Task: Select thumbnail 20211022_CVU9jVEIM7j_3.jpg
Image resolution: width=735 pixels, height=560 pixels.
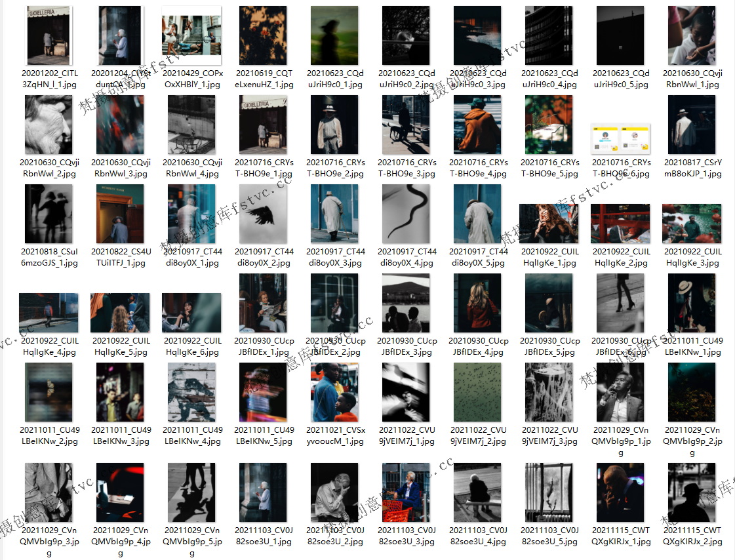Action: click(549, 392)
